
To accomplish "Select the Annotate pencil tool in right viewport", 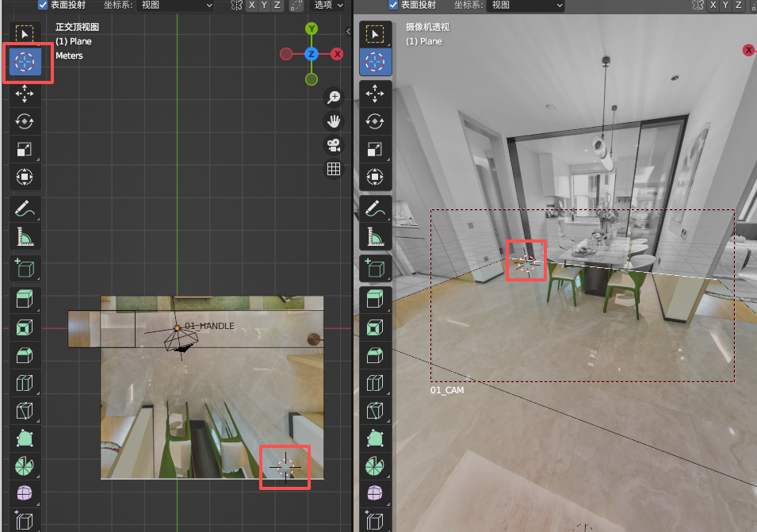I will pyautogui.click(x=375, y=209).
